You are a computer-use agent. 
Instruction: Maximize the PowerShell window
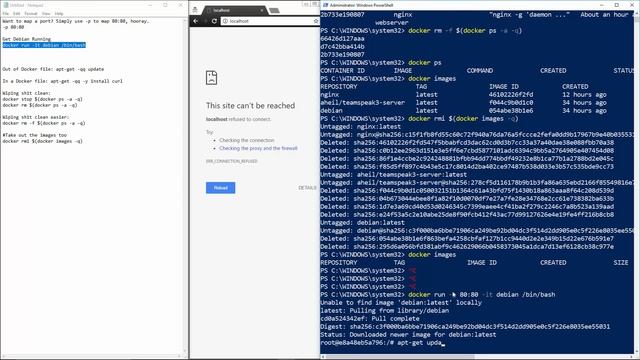click(616, 5)
